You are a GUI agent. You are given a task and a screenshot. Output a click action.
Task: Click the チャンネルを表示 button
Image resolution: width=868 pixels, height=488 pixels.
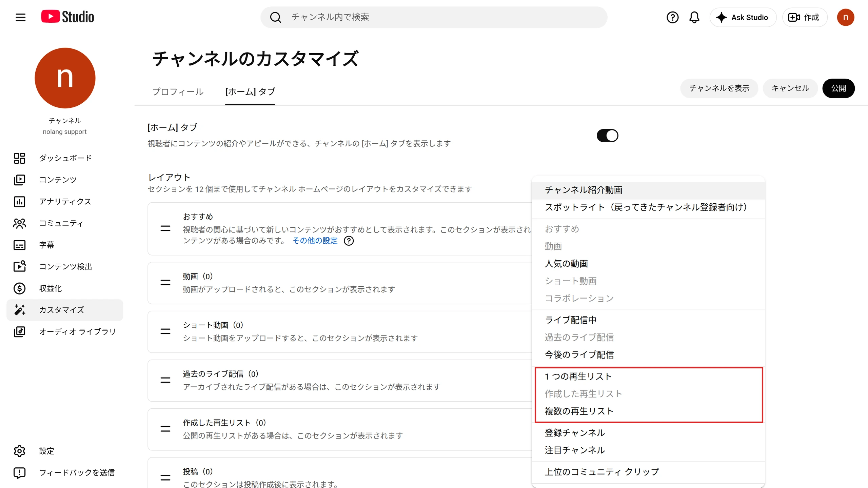[719, 88]
